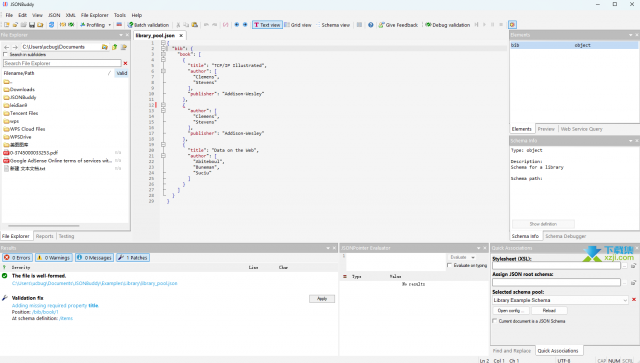Clear File Explorer search with red X

point(125,63)
